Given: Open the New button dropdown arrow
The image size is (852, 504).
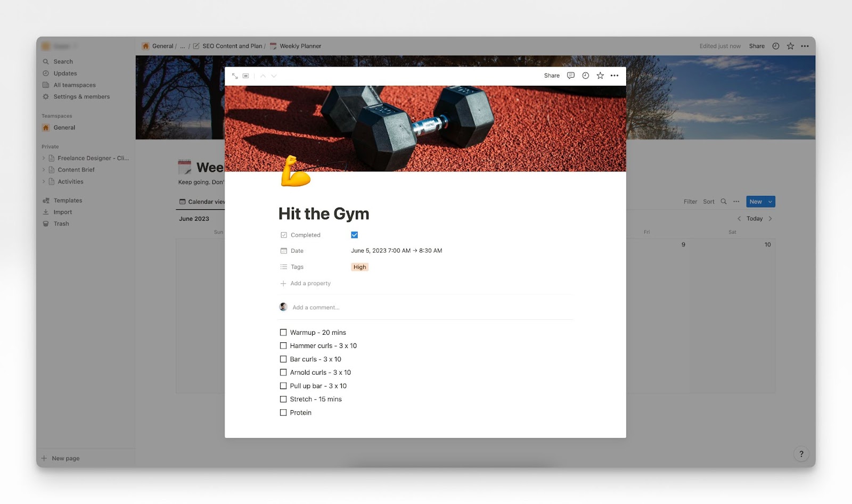Looking at the screenshot, I should [x=770, y=202].
